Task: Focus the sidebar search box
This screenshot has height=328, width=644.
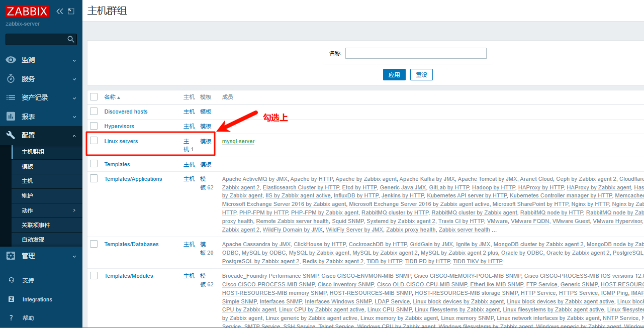Action: [x=41, y=39]
